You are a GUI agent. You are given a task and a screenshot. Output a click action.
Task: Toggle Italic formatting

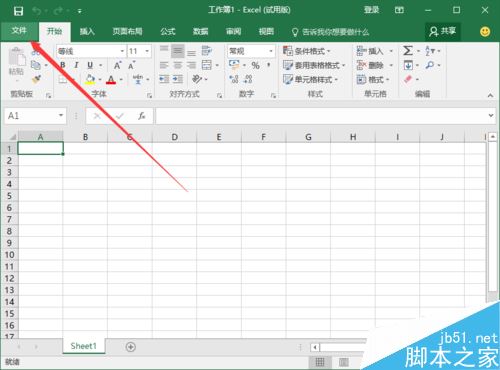pyautogui.click(x=76, y=65)
